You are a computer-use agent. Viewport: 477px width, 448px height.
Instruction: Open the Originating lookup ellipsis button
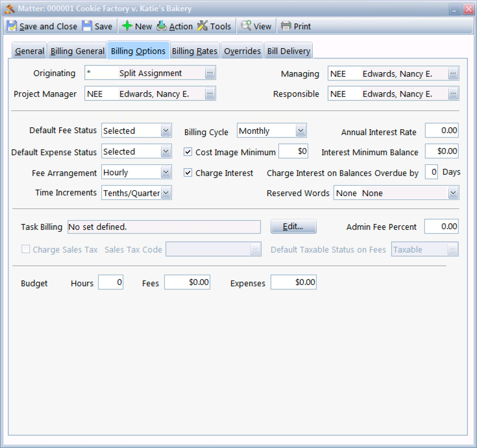[x=210, y=73]
